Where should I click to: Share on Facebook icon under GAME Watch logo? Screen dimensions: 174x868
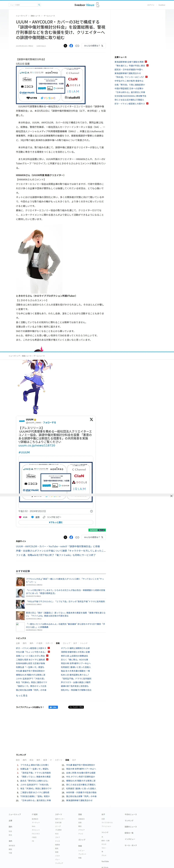pos(71,537)
